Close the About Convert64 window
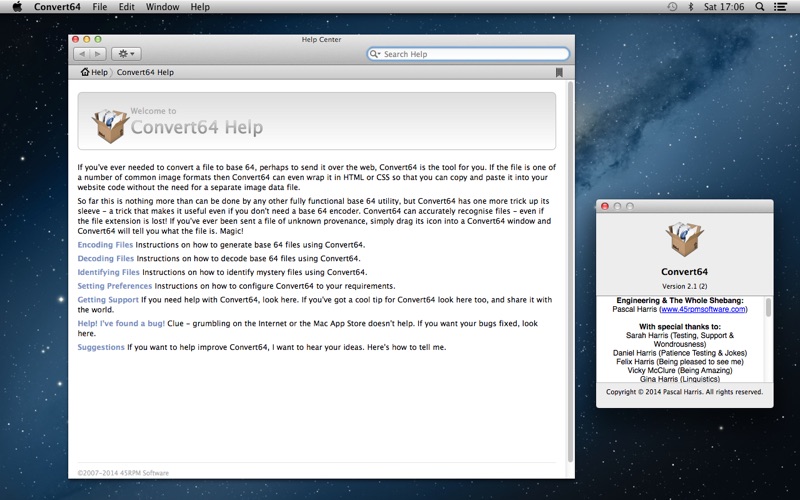Image resolution: width=800 pixels, height=500 pixels. click(x=605, y=206)
